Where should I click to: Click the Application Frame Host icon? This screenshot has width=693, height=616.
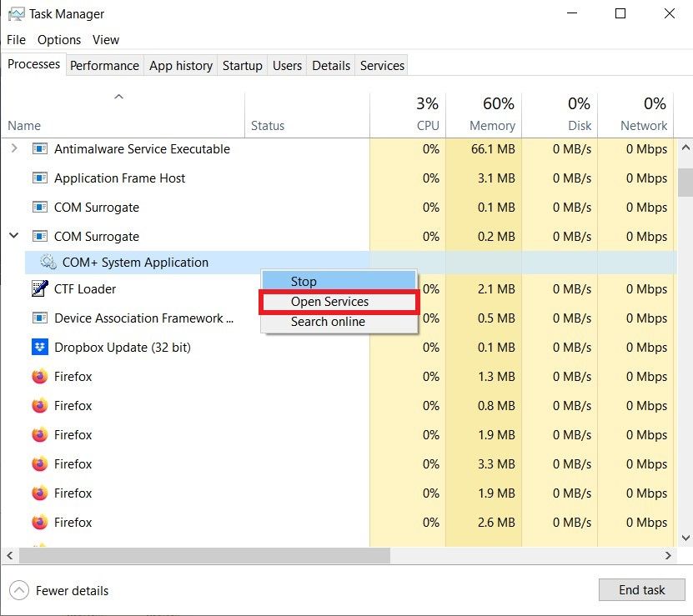tap(40, 178)
